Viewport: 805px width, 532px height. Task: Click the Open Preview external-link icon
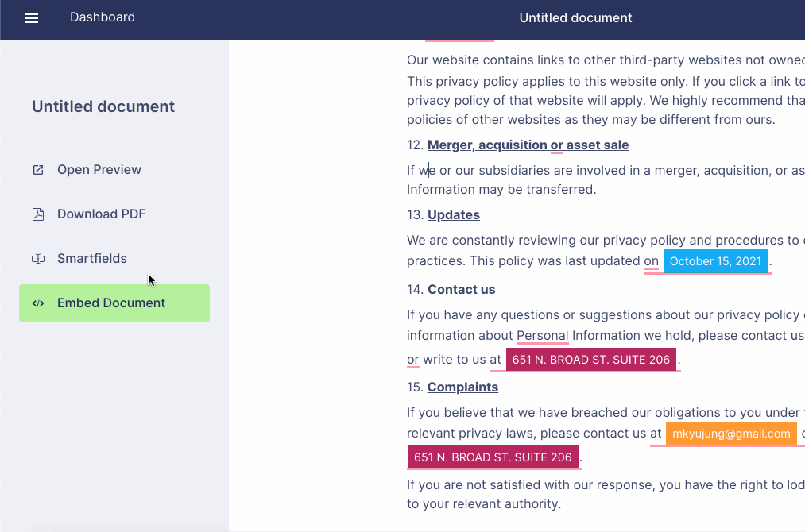tap(38, 170)
